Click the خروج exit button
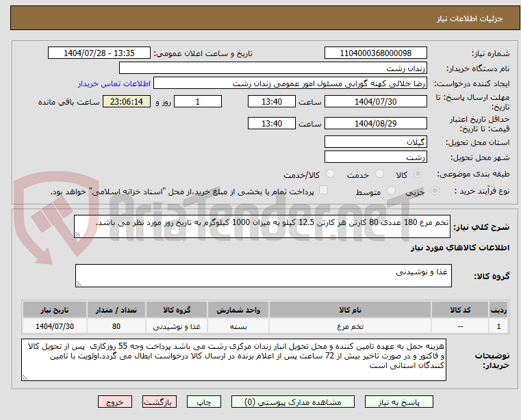The image size is (521, 420). click(x=114, y=402)
